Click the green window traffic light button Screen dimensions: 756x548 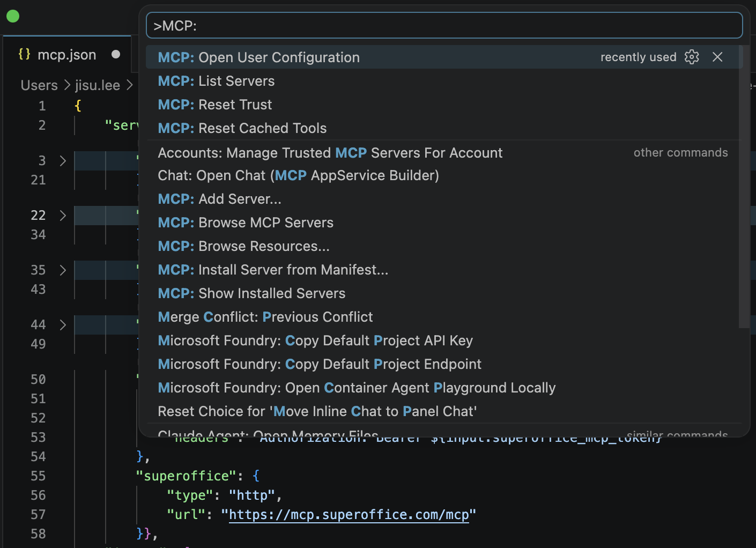[x=13, y=16]
